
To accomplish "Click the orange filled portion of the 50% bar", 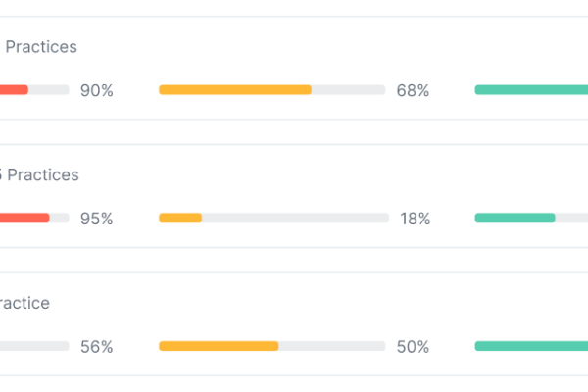I will point(219,346).
